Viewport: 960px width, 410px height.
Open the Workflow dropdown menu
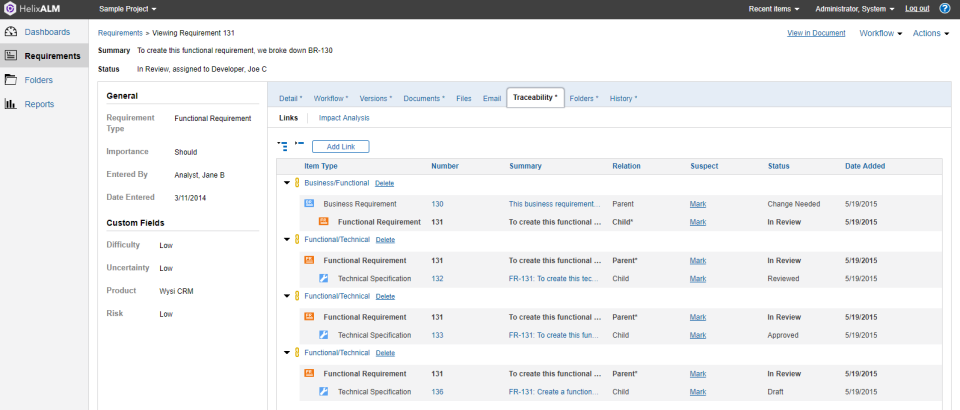click(880, 33)
